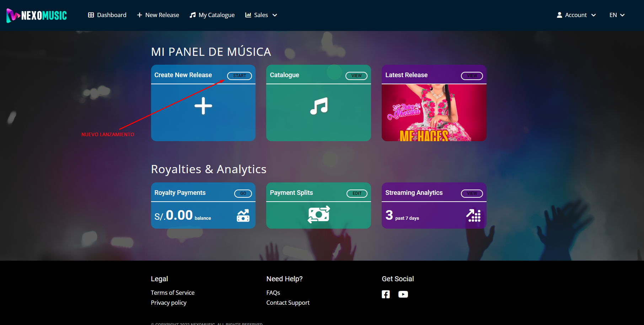Click the 3 past 7 days stream count

coord(402,215)
